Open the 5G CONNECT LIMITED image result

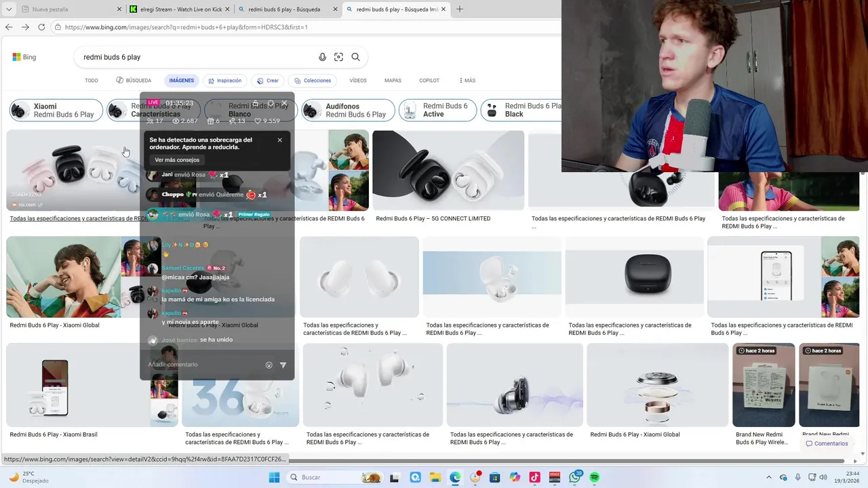(448, 170)
